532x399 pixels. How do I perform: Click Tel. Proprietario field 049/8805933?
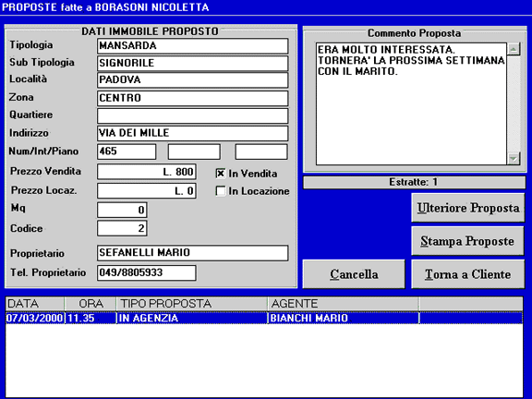pyautogui.click(x=147, y=272)
